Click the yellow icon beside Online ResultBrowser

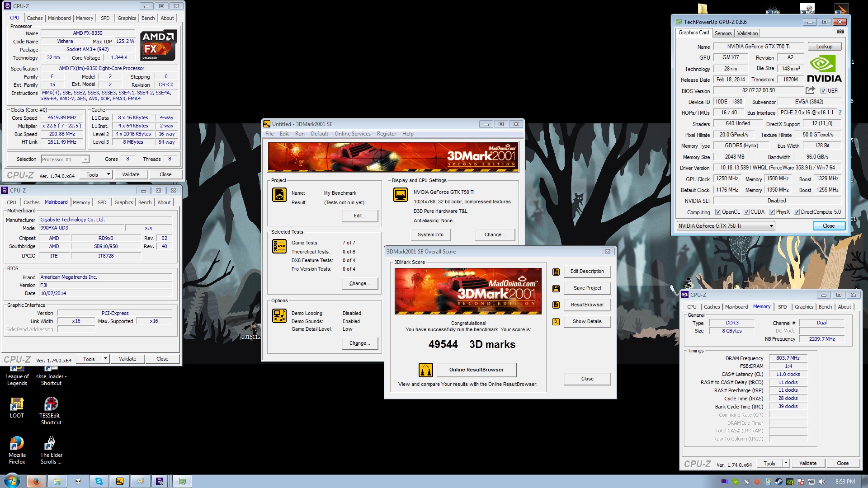point(425,370)
